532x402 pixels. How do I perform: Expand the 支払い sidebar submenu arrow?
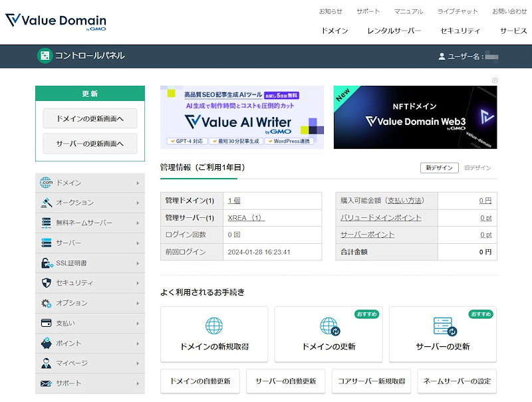(138, 324)
